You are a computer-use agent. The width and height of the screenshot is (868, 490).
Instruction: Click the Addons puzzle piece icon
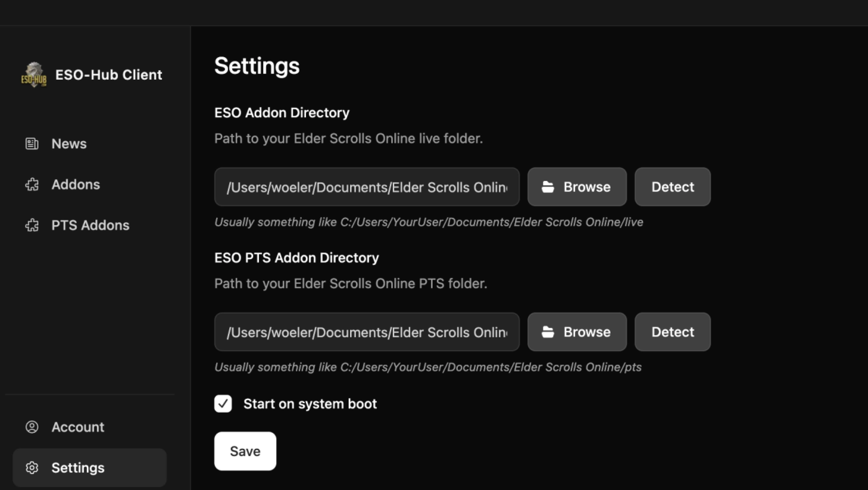[x=32, y=185]
